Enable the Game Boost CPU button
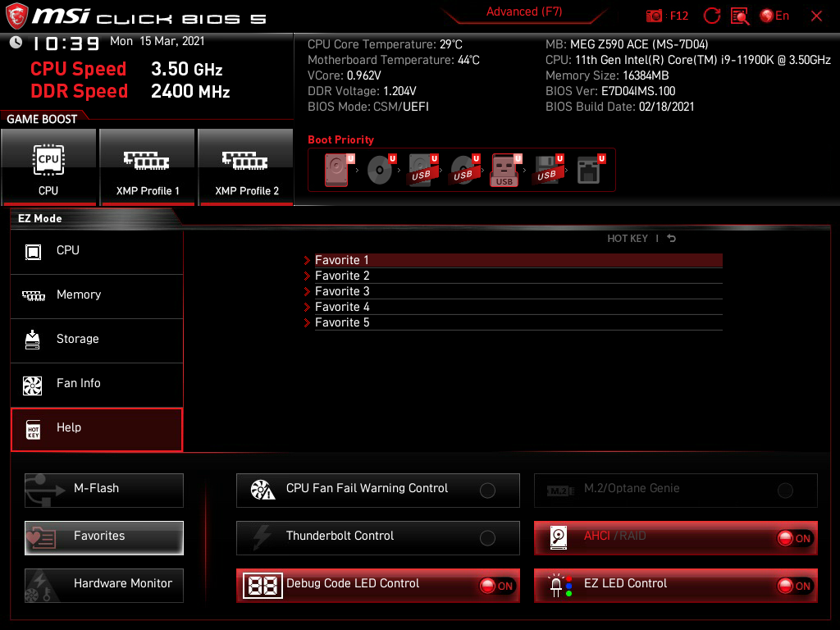840x630 pixels. pos(48,167)
